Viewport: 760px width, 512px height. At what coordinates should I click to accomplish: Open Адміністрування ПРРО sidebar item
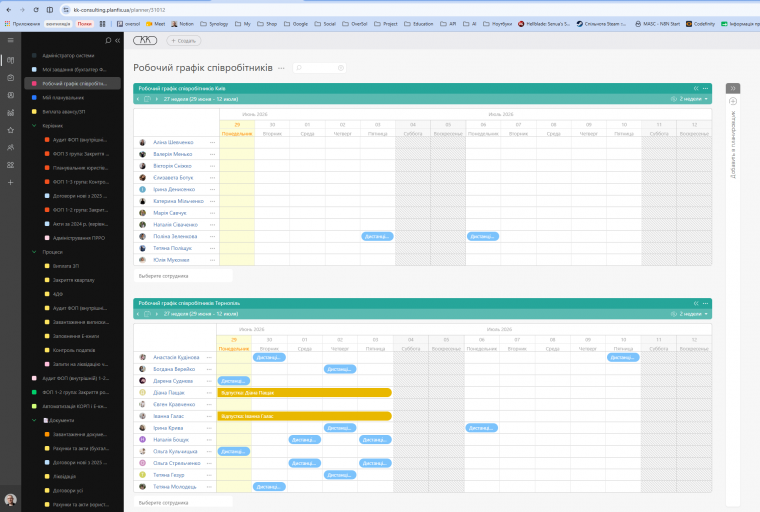78,238
